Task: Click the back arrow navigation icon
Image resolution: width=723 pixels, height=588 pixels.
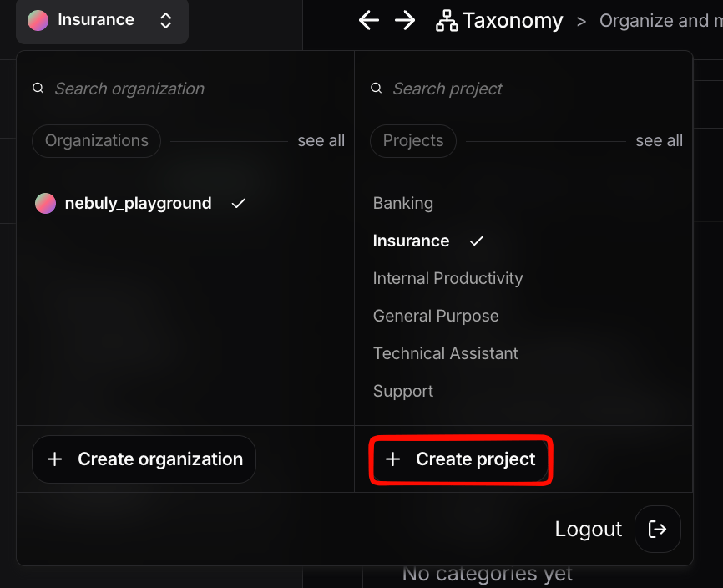Action: click(x=369, y=20)
